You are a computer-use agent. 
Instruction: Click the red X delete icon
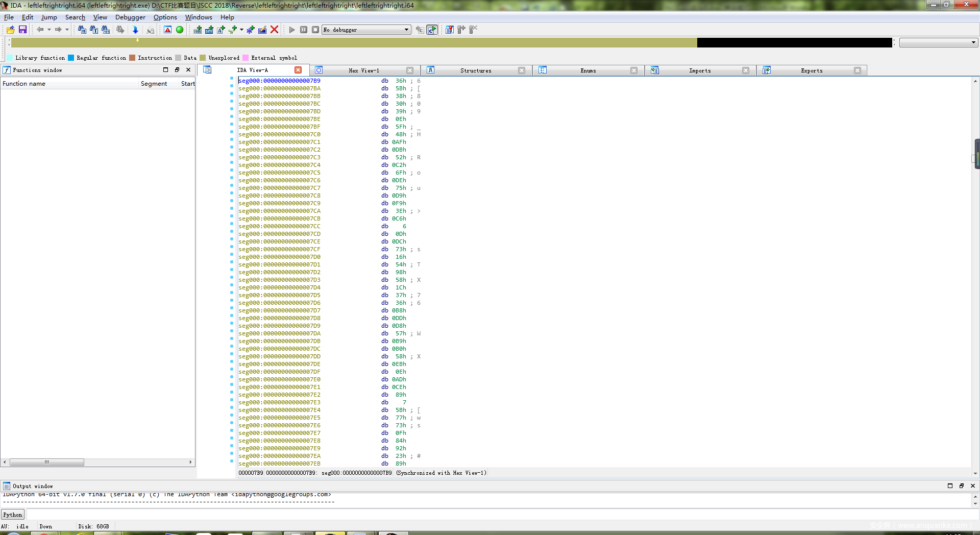tap(274, 30)
